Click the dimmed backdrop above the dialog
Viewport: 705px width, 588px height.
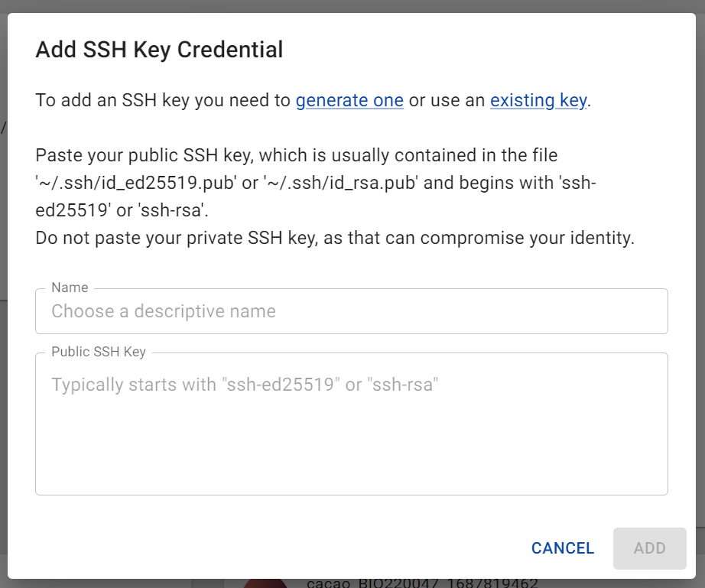[x=352, y=6]
